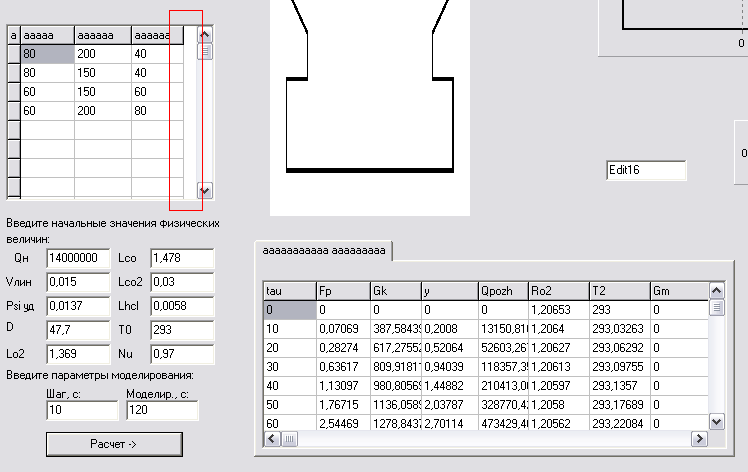The image size is (748, 472).
Task: Click the Расчет -> button
Action: coord(114,444)
